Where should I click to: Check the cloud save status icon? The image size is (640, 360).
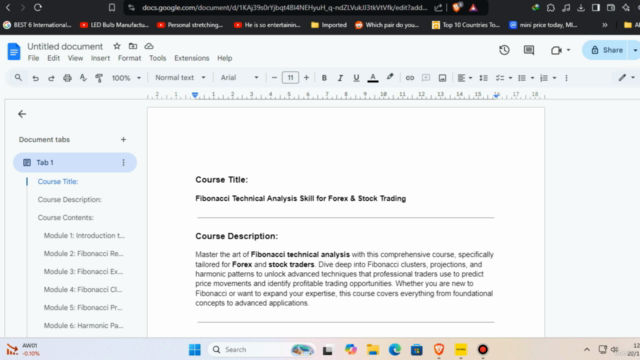[x=149, y=46]
